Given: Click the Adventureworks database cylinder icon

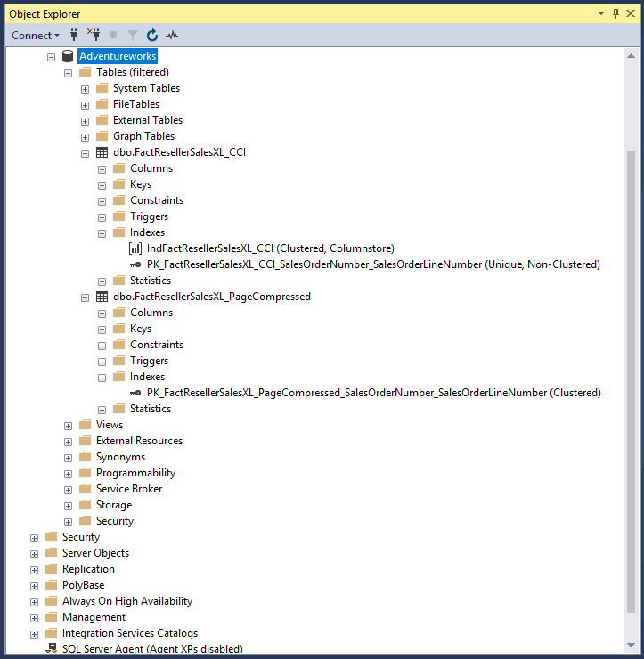Looking at the screenshot, I should [x=68, y=56].
